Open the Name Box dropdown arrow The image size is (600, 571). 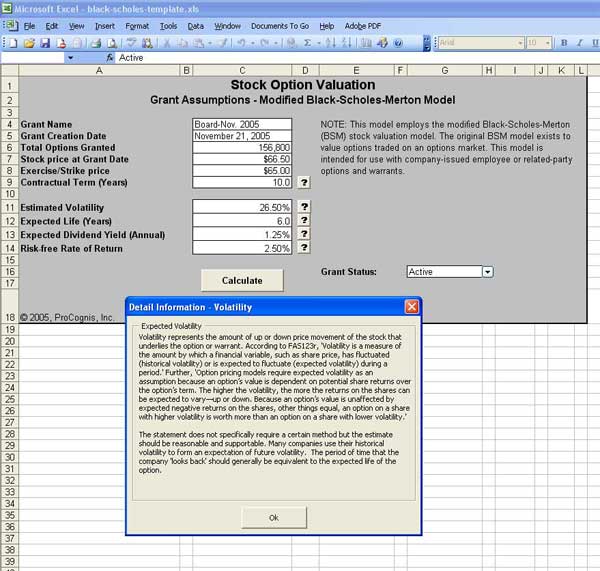click(x=70, y=58)
